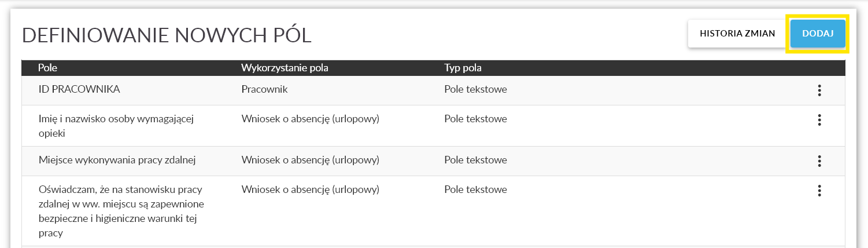Select the ID PRACOWNIKA field name

pyautogui.click(x=79, y=90)
